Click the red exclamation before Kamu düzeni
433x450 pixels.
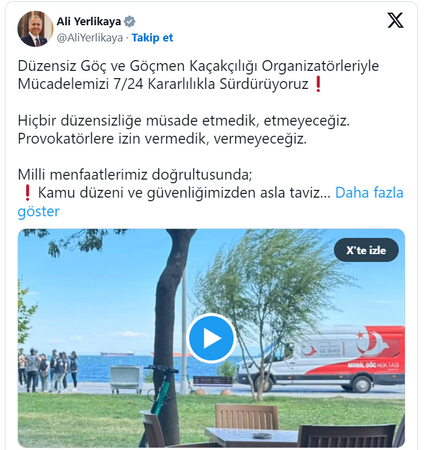click(x=27, y=193)
